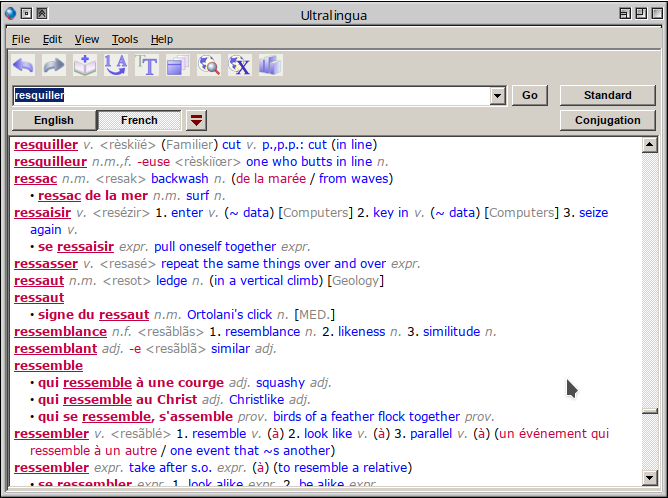
Task: Click the search field containing resquiller
Action: [251, 95]
